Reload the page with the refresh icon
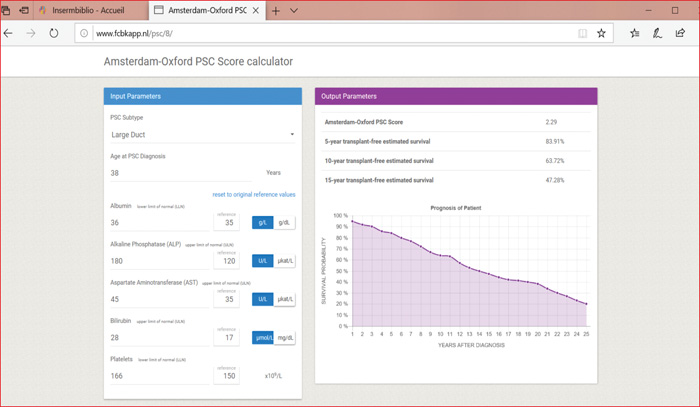Screen dimensions: 700x407 coord(54,33)
